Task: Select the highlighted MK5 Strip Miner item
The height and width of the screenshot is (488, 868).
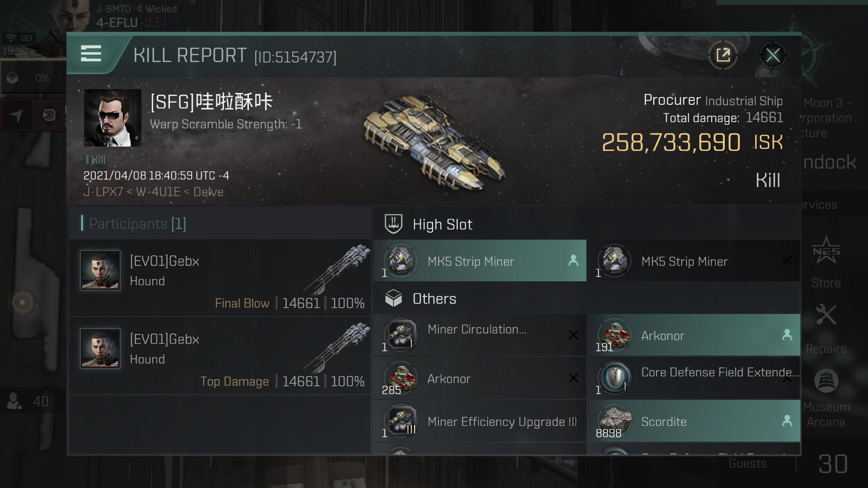Action: point(480,261)
